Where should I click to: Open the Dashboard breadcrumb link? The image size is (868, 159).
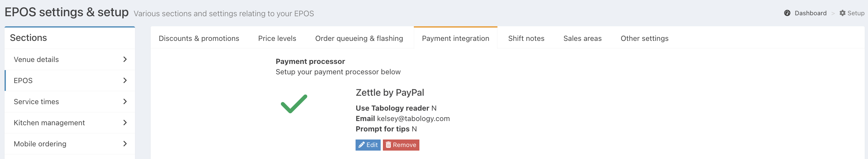[x=810, y=13]
